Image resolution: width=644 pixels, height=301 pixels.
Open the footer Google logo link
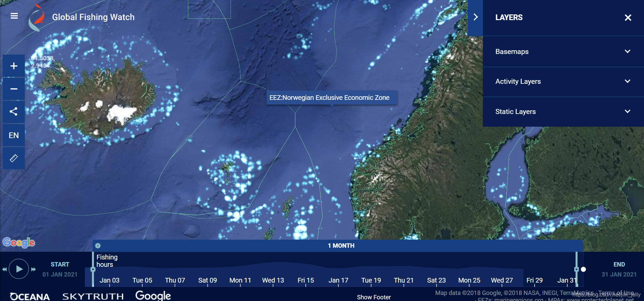[x=153, y=295]
